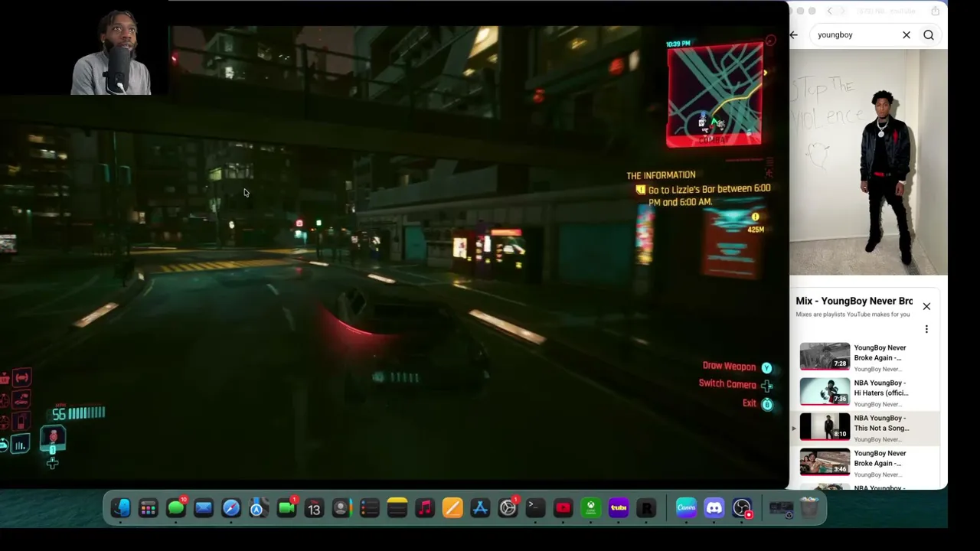The width and height of the screenshot is (980, 551).
Task: Click the Share icon in browser toolbar
Action: point(935,11)
